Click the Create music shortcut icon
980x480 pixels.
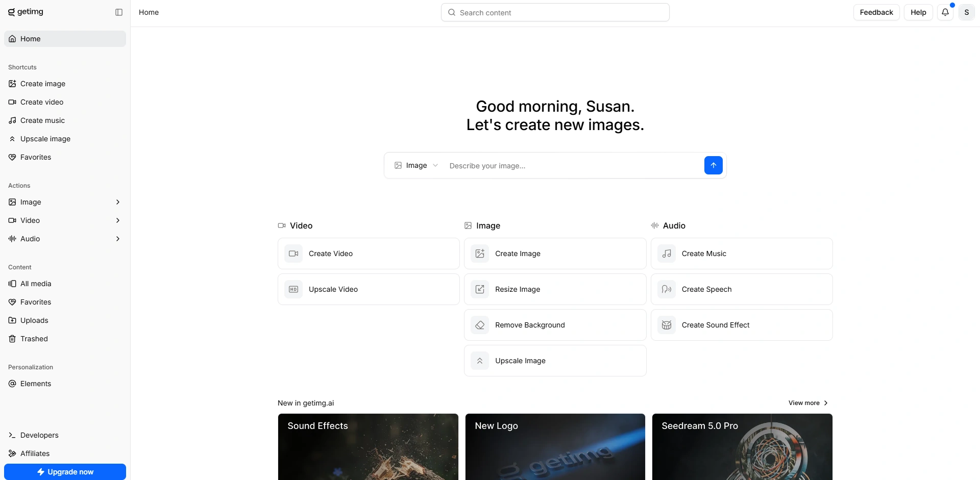click(x=12, y=120)
